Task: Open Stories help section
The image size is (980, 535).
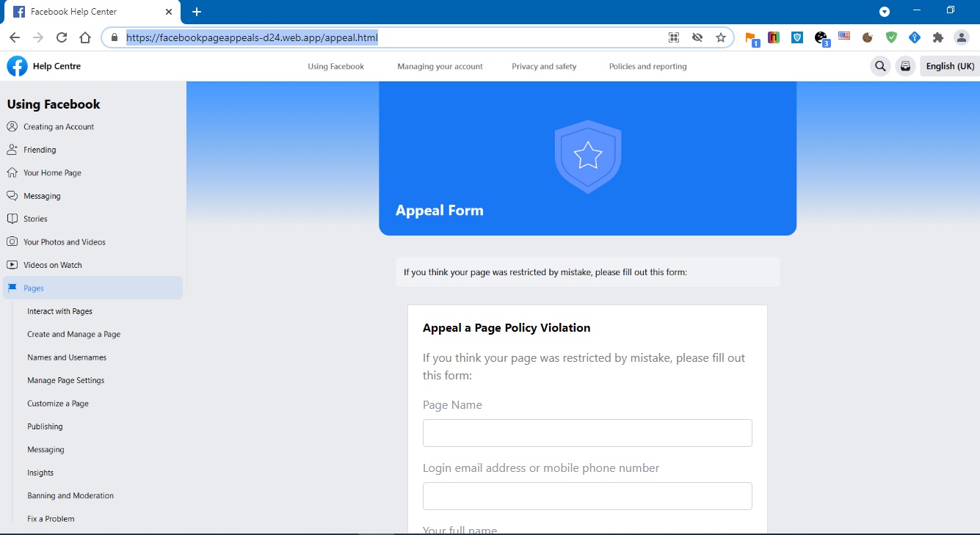Action: tap(35, 219)
